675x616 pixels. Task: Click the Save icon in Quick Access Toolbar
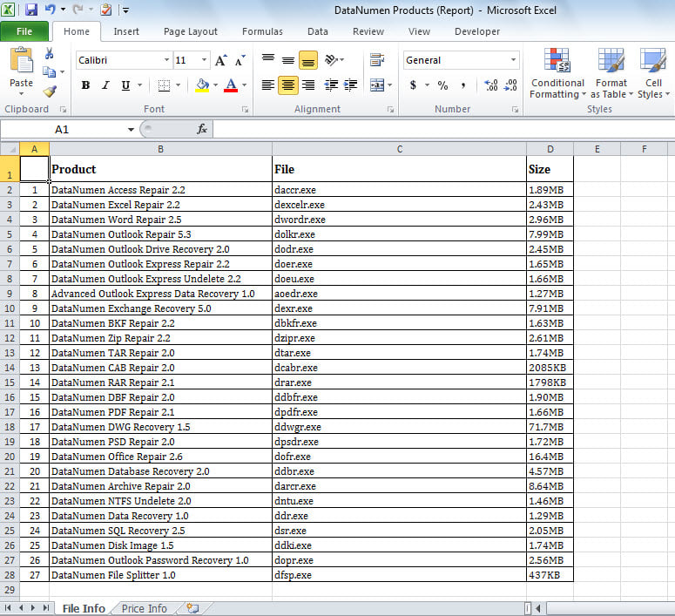coord(31,10)
